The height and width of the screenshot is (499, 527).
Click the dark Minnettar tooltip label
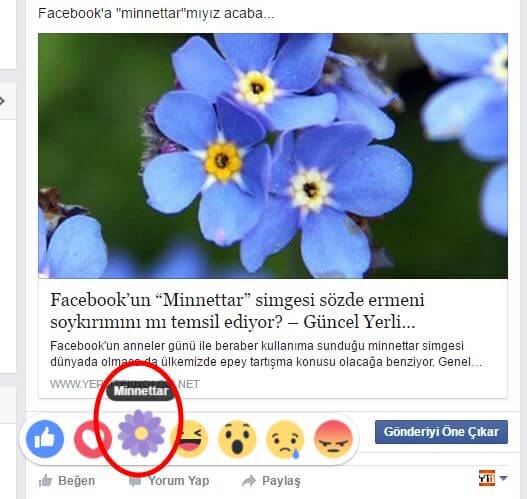click(x=141, y=391)
